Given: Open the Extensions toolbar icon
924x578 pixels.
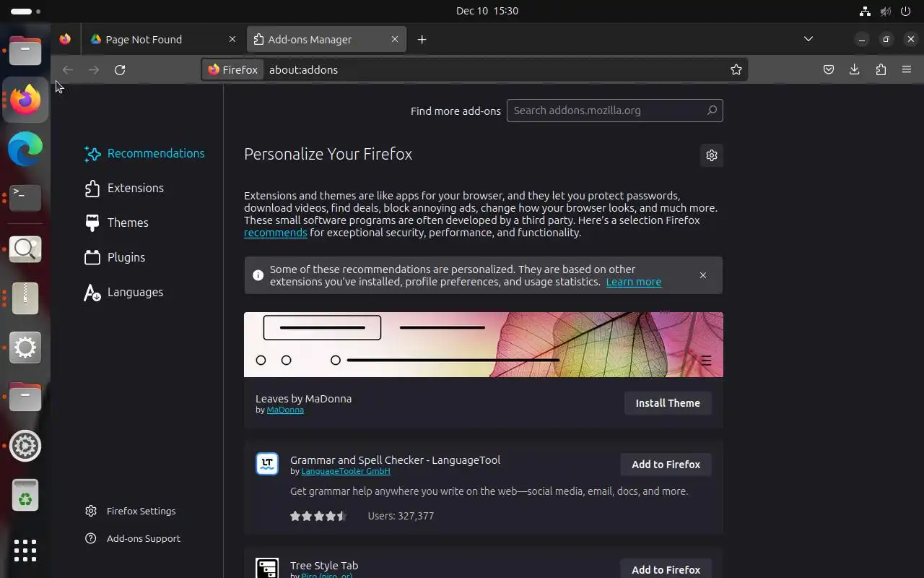Looking at the screenshot, I should (x=881, y=69).
